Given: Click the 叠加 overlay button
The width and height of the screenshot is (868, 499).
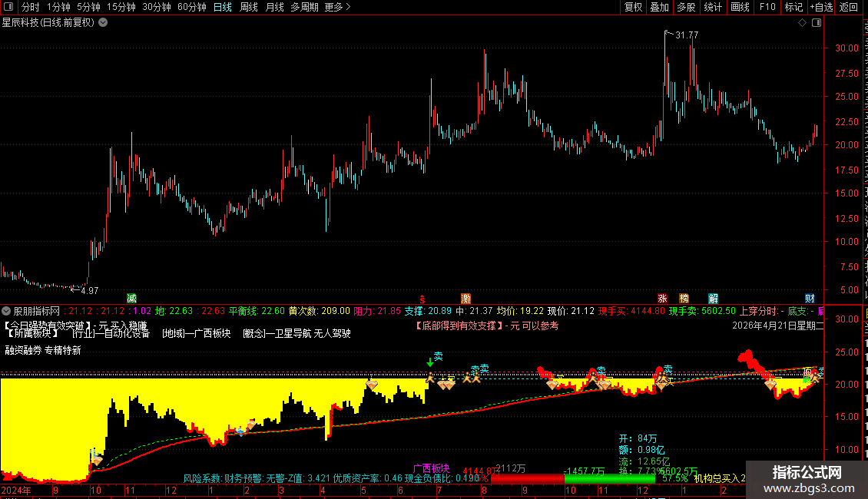Looking at the screenshot, I should click(x=660, y=7).
